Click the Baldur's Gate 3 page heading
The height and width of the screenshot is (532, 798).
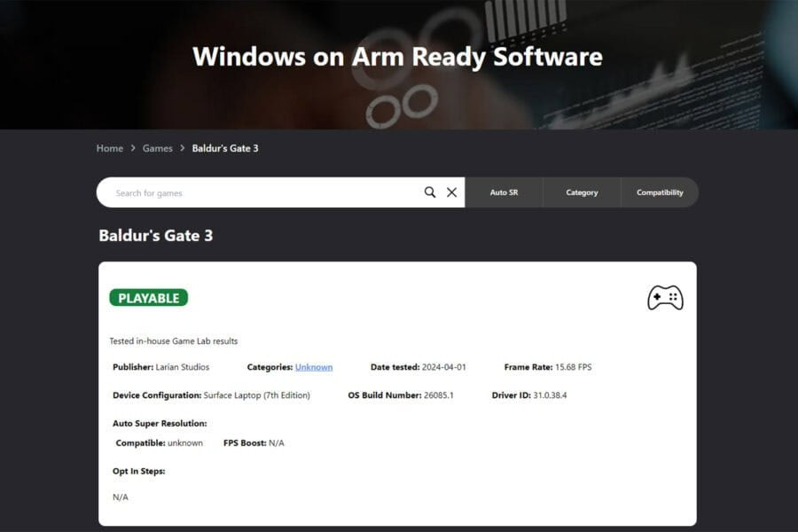[x=156, y=235]
